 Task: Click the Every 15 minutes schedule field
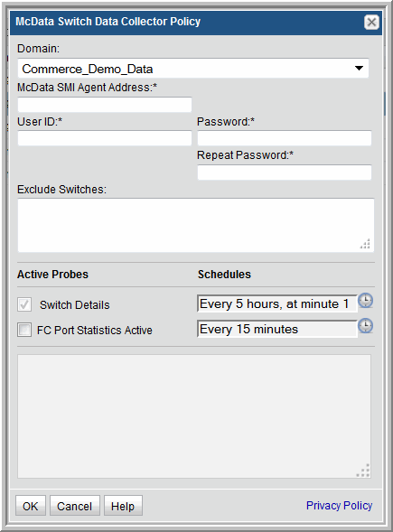point(277,329)
